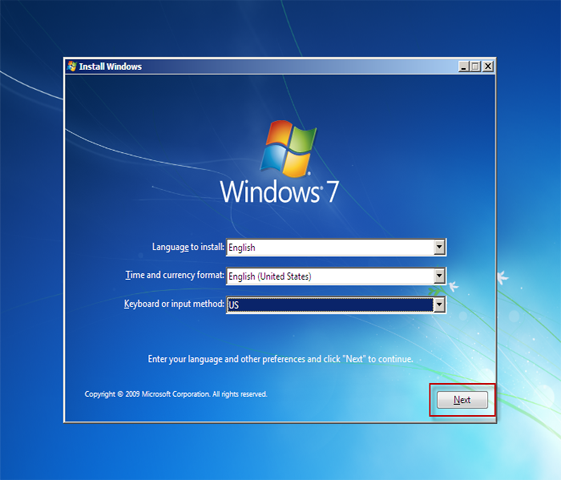Expand the Time and currency format arrow
Screen dimensions: 561x480
tap(439, 276)
